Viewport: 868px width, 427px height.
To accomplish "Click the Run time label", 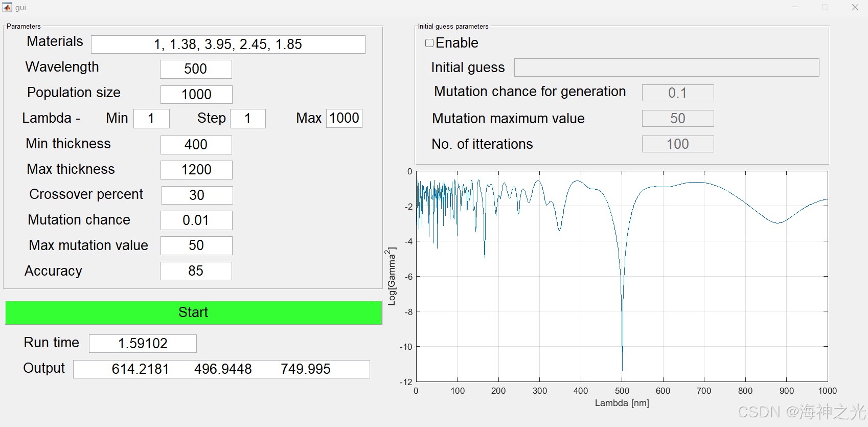I will pos(51,343).
